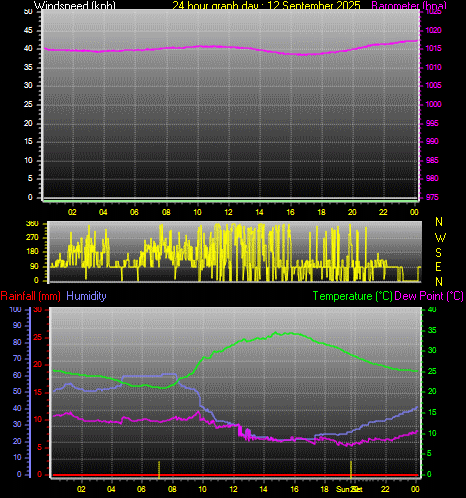Click 50 on the humidity axis
This screenshot has height=498, width=466.
tap(17, 391)
